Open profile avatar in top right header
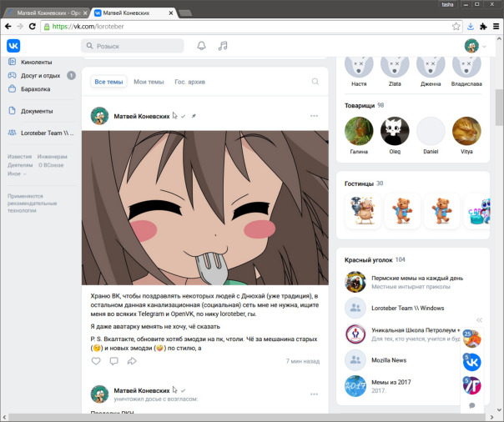Screen dimensions: 504x422 [471, 46]
